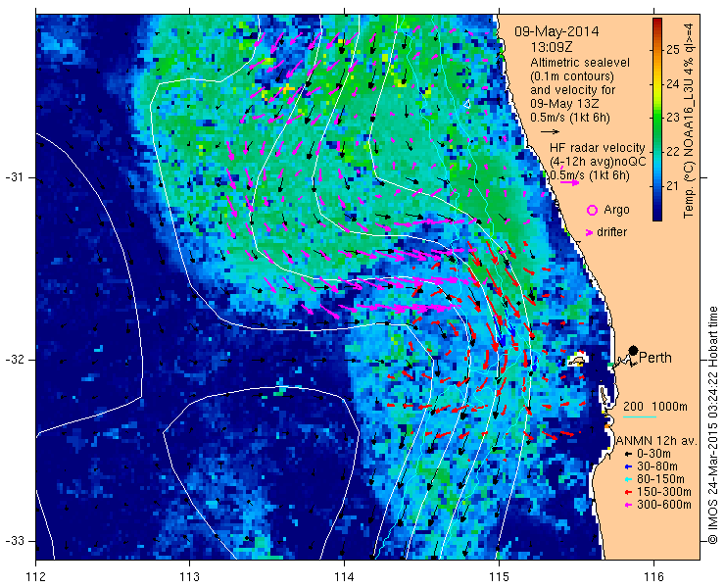Click the latitude label -31
Viewport: 725px width, 588px height.
15,177
